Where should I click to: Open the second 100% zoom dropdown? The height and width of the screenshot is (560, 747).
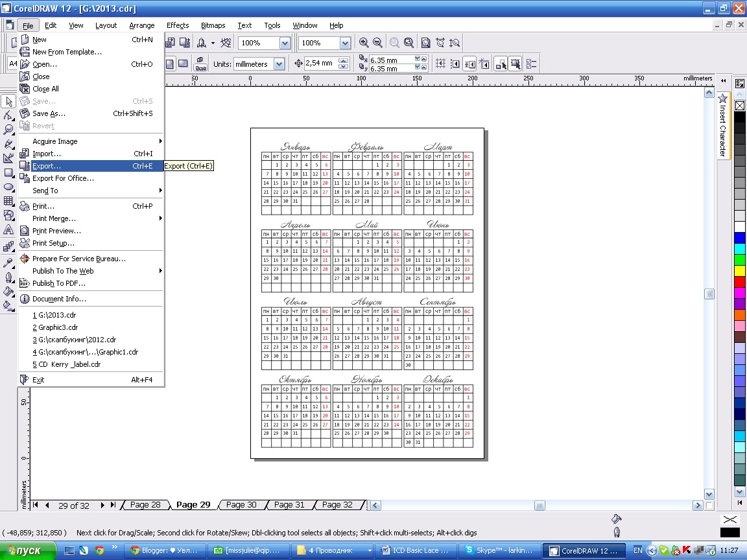tap(345, 43)
